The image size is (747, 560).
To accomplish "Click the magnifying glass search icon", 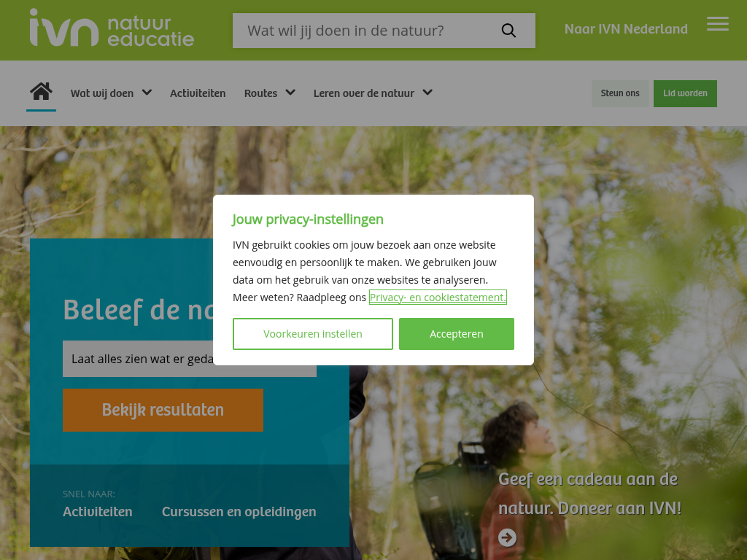I will tap(508, 31).
